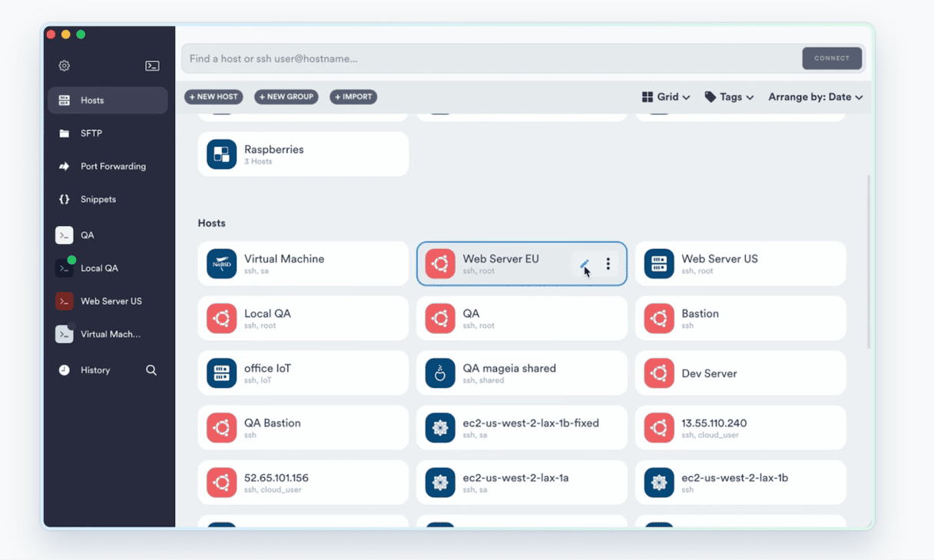Click the gear icon of ec2-us-west-2-lax-1b-fixed

[x=440, y=428]
